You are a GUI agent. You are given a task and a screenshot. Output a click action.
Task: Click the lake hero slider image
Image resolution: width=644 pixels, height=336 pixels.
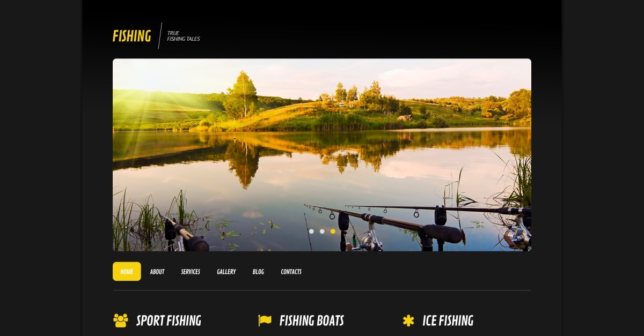322,155
